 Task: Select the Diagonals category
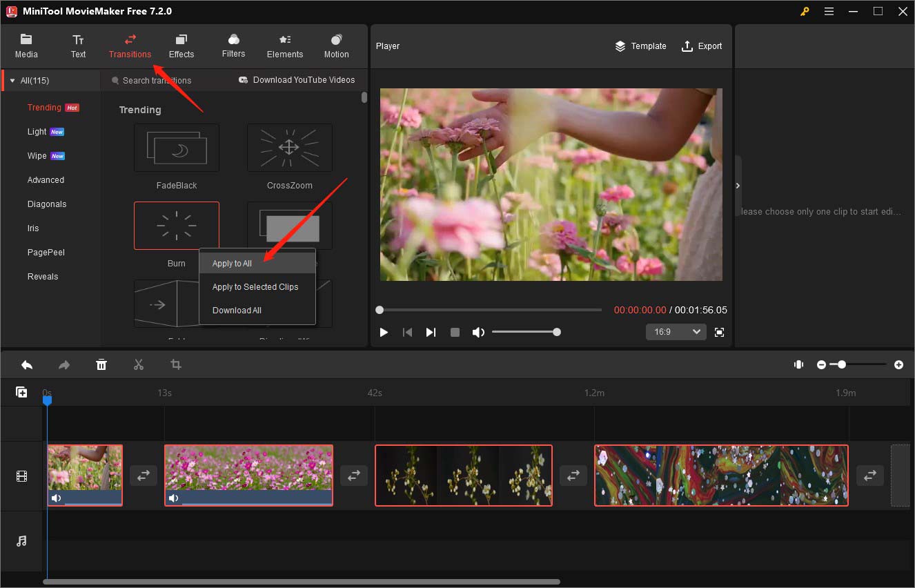point(47,204)
